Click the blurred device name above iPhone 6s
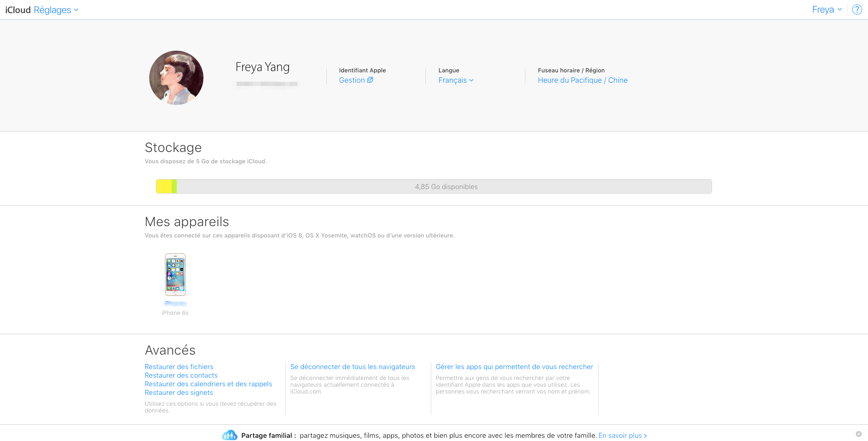The width and height of the screenshot is (868, 441). (x=175, y=303)
